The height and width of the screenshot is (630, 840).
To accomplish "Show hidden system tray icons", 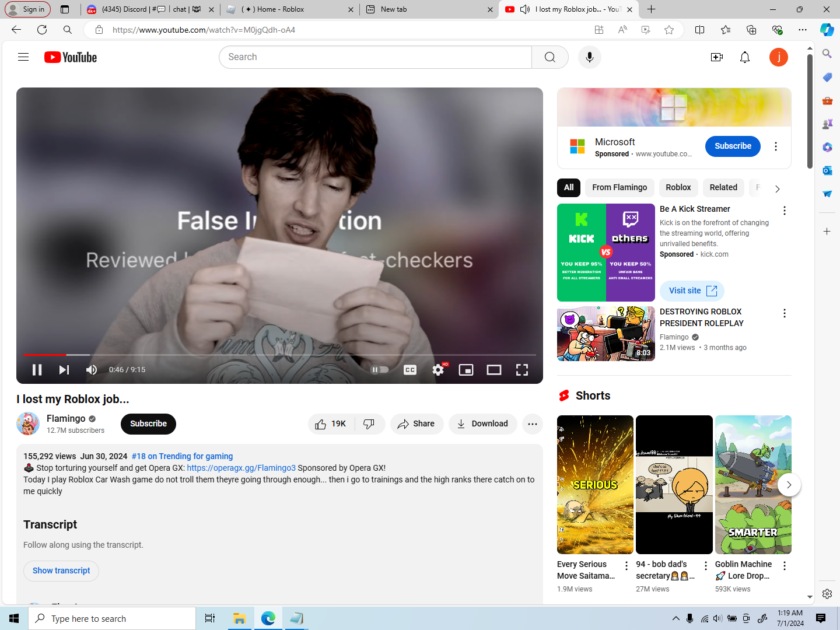I will coord(676,618).
